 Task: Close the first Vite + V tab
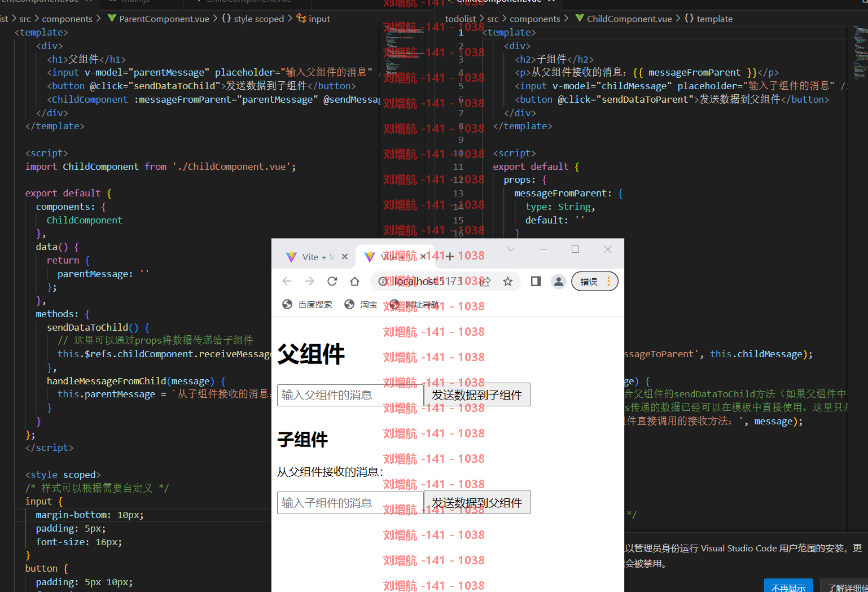click(x=345, y=257)
